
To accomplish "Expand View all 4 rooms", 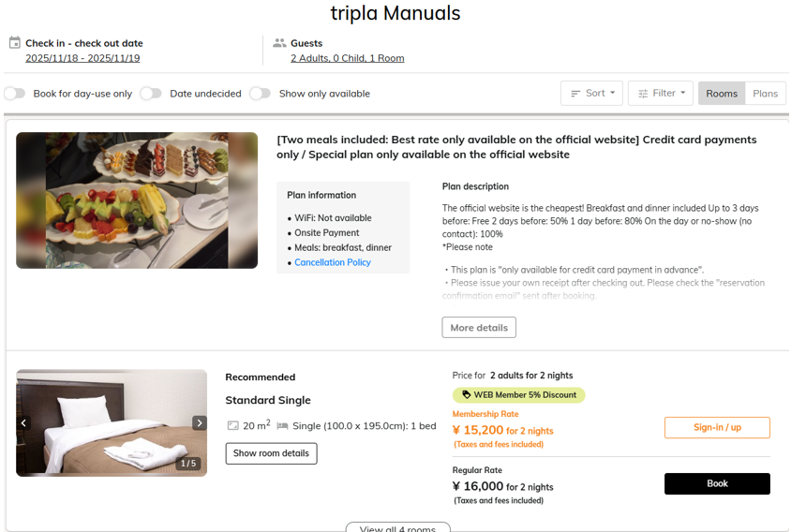I will (x=397, y=528).
